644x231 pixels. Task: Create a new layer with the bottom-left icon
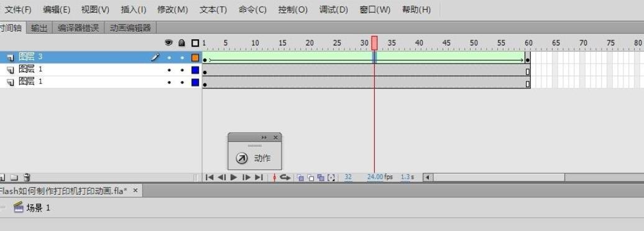point(2,177)
